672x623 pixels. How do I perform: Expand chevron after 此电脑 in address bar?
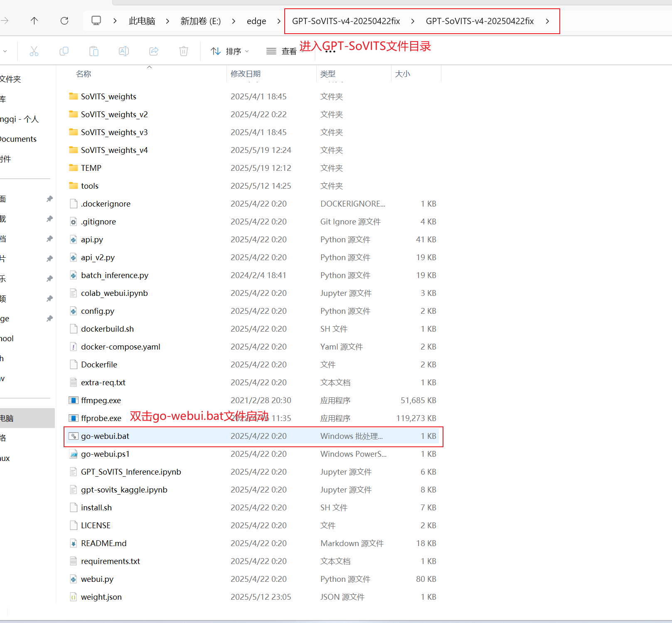coord(167,21)
